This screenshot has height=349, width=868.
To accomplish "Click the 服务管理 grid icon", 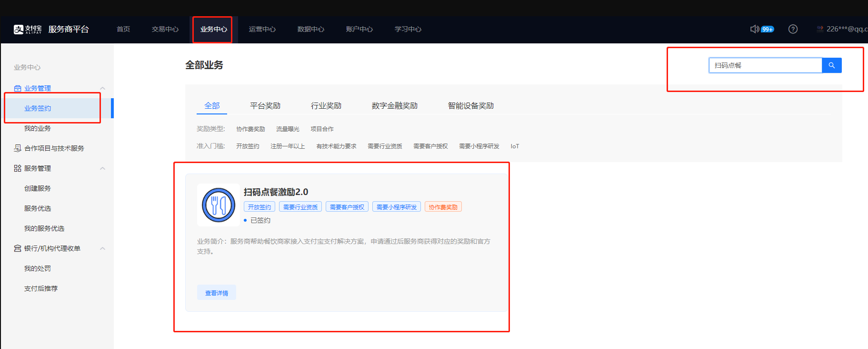I will [x=18, y=168].
